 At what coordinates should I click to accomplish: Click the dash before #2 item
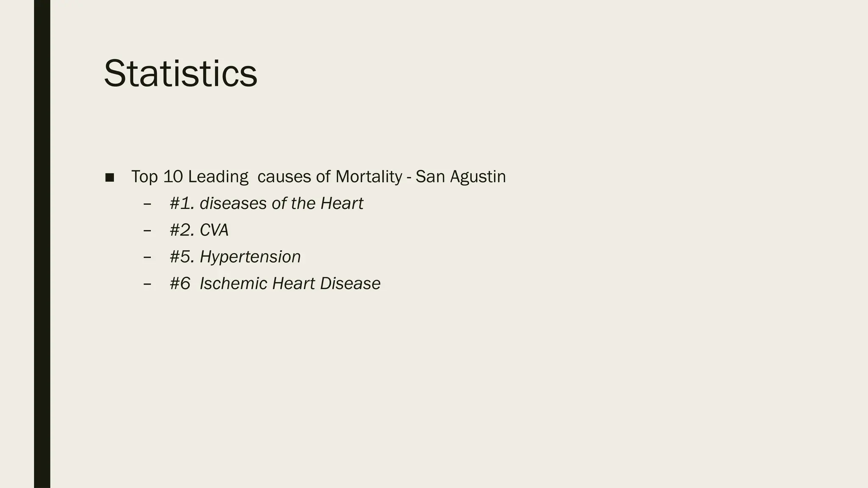click(x=147, y=230)
